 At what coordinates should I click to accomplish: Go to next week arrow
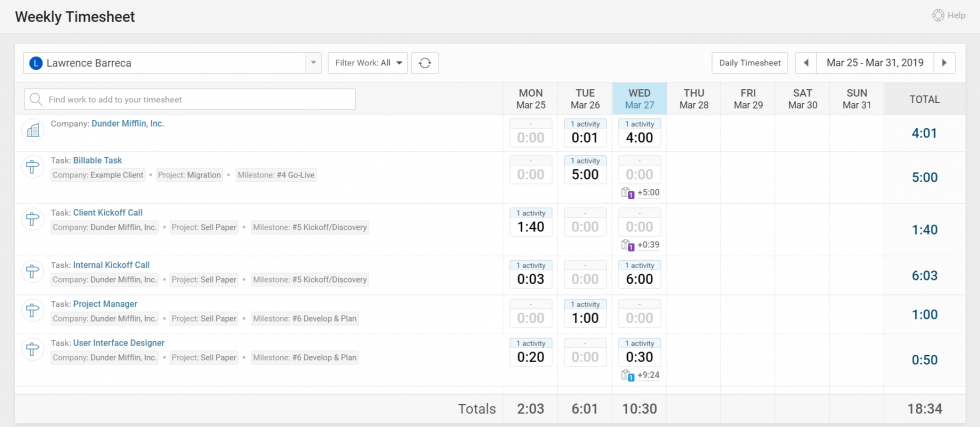coord(944,63)
